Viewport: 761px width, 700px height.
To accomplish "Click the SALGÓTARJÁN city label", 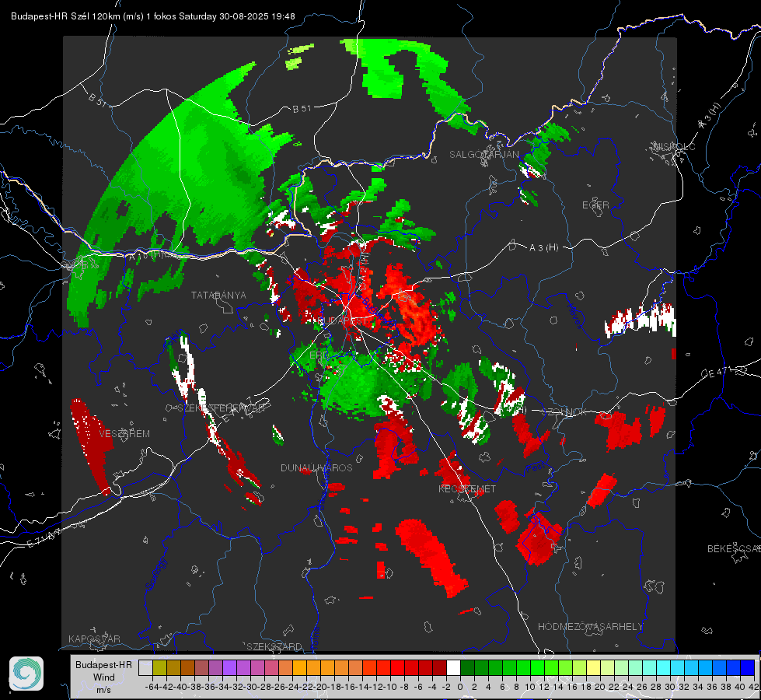I will pyautogui.click(x=483, y=155).
